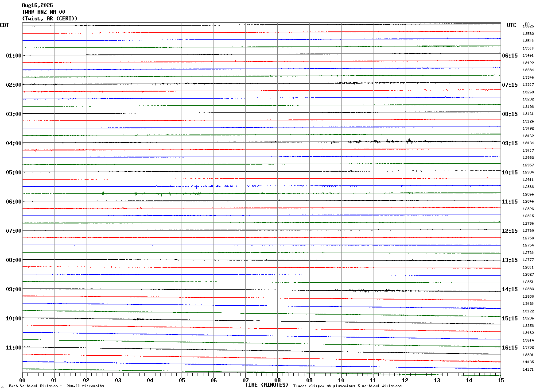Click the Traces clipped footnote text

(347, 386)
